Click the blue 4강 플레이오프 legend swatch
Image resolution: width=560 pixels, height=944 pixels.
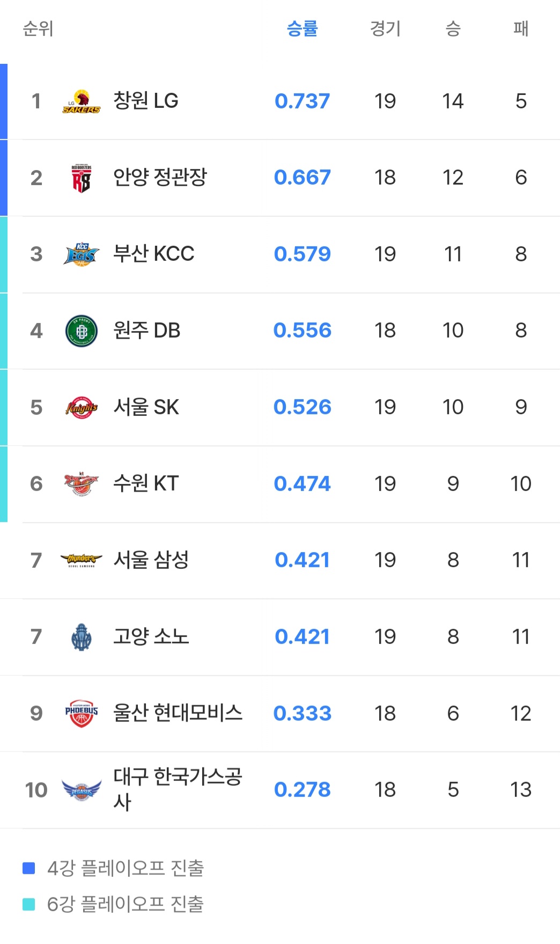point(29,868)
